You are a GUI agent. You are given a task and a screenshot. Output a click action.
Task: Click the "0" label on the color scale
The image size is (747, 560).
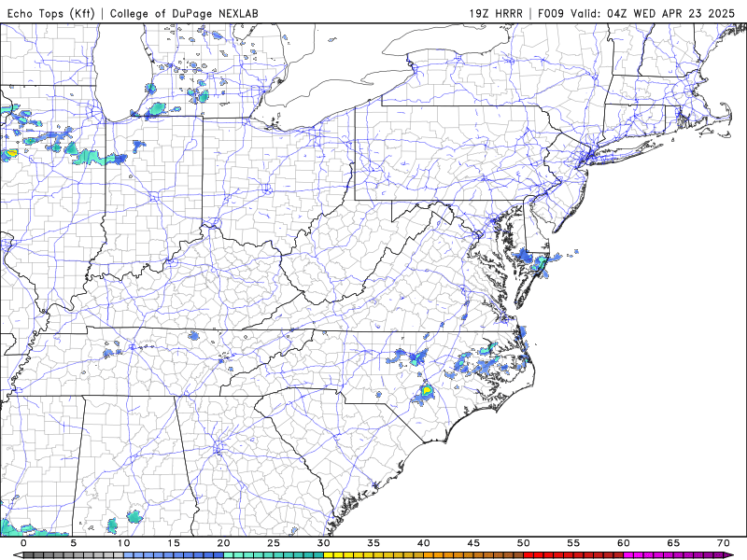(x=23, y=543)
